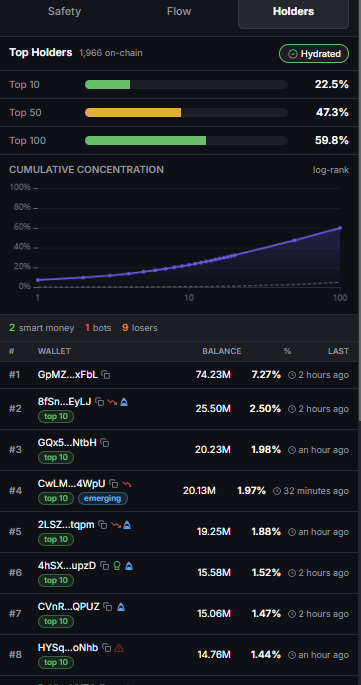Viewport: 361px width, 685px height.
Task: Click the green lightbulb icon beside 4hSX...upzD
Action: [x=117, y=566]
